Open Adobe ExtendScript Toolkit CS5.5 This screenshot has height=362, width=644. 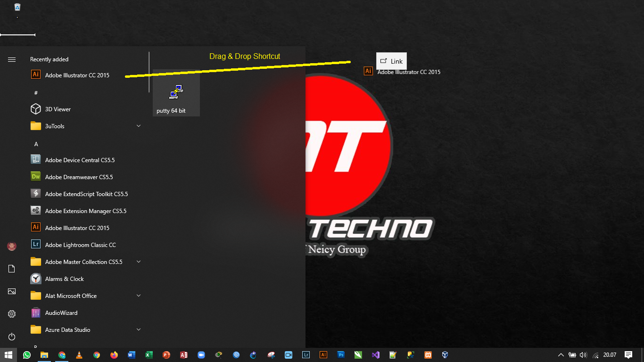(x=86, y=194)
